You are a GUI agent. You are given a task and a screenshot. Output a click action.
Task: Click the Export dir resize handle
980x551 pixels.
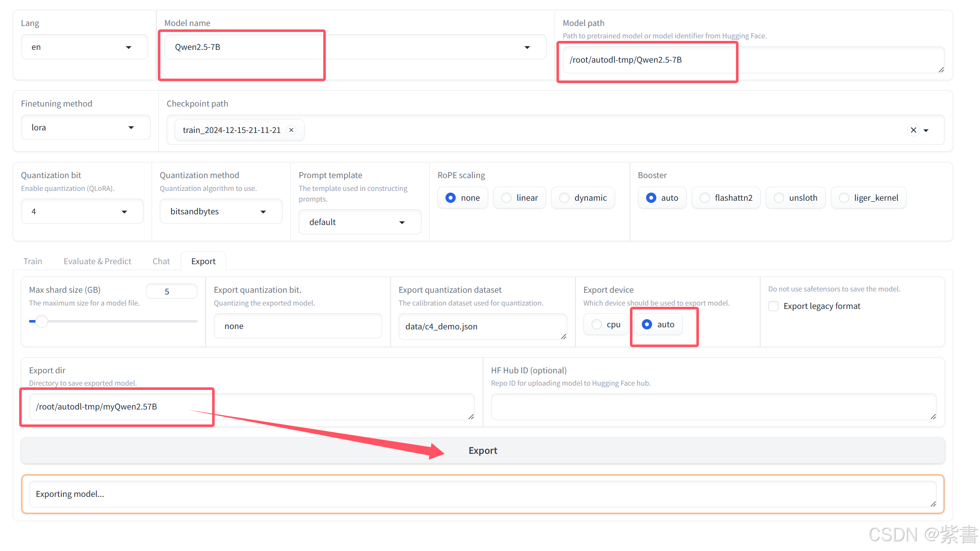coord(471,417)
